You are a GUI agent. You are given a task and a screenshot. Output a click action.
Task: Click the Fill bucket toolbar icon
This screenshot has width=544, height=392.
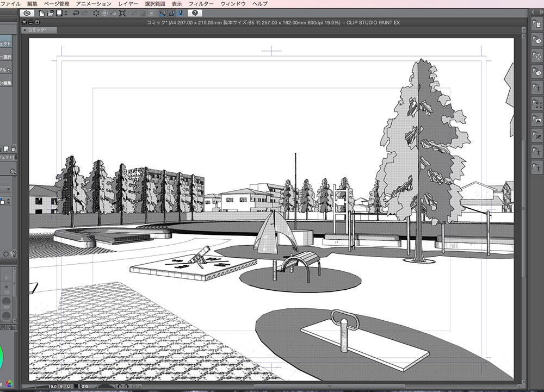coord(114,13)
